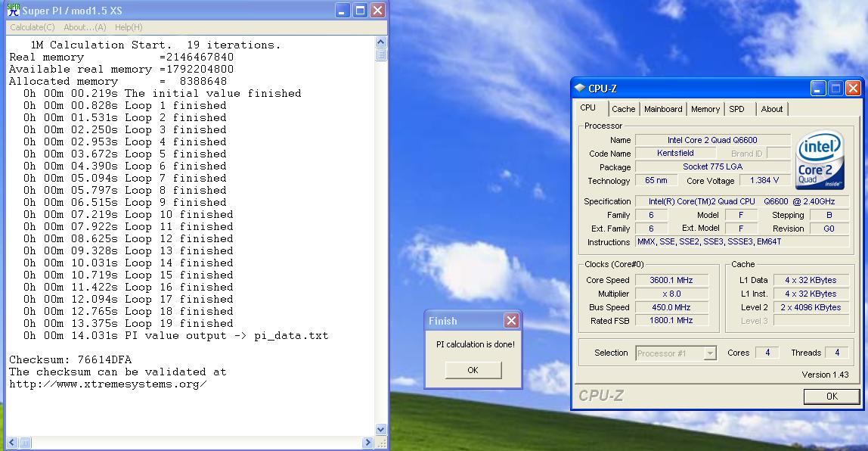Switch to the Mainboard tab in CPU-Z
Viewport: 868px width, 451px height.
(x=663, y=109)
